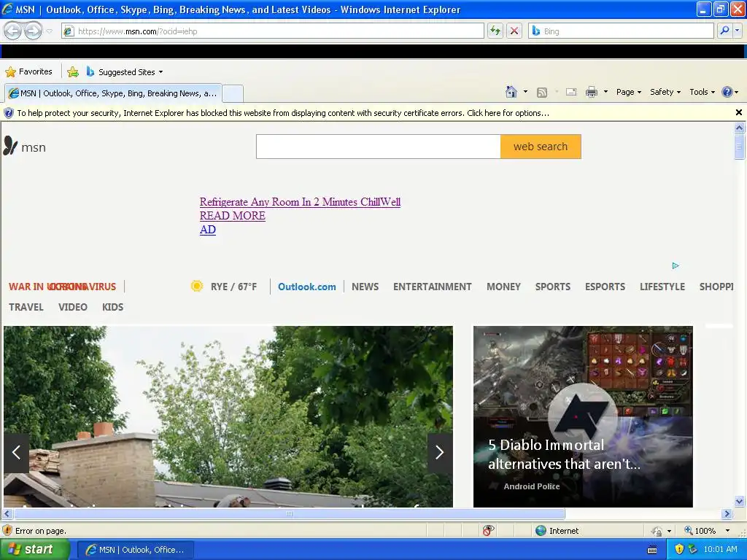Open the Home button dropdown arrow

coord(525,92)
